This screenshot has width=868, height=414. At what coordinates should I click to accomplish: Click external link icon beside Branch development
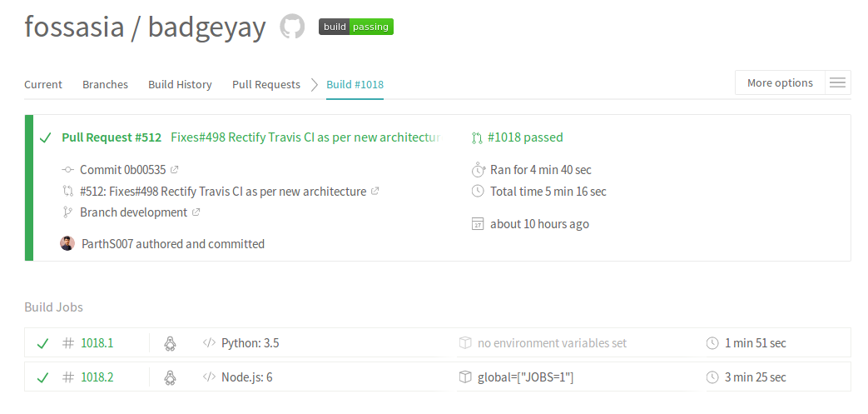point(196,212)
